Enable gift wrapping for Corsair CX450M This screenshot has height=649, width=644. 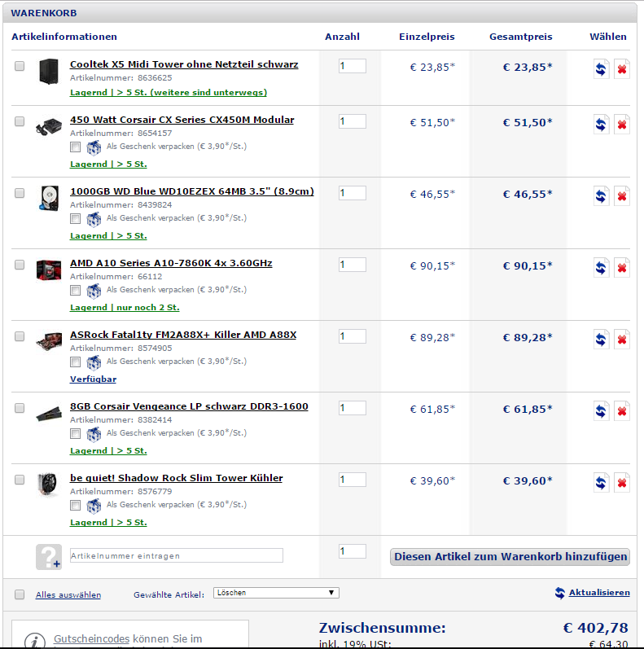[x=76, y=147]
